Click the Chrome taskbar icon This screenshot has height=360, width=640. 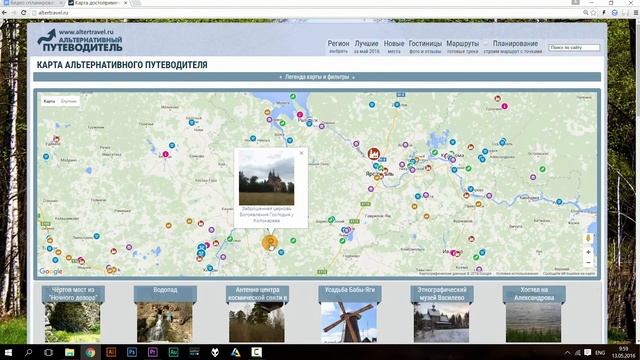pyautogui.click(x=90, y=352)
